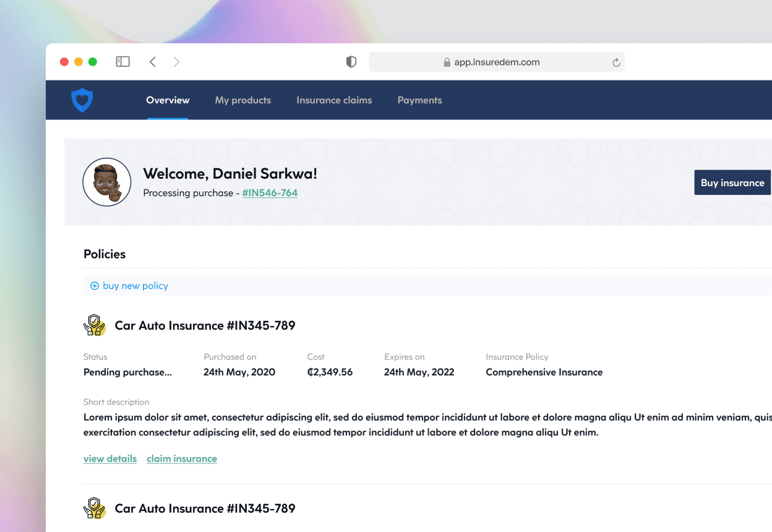Reload the page with the refresh icon
The image size is (772, 532).
point(616,62)
